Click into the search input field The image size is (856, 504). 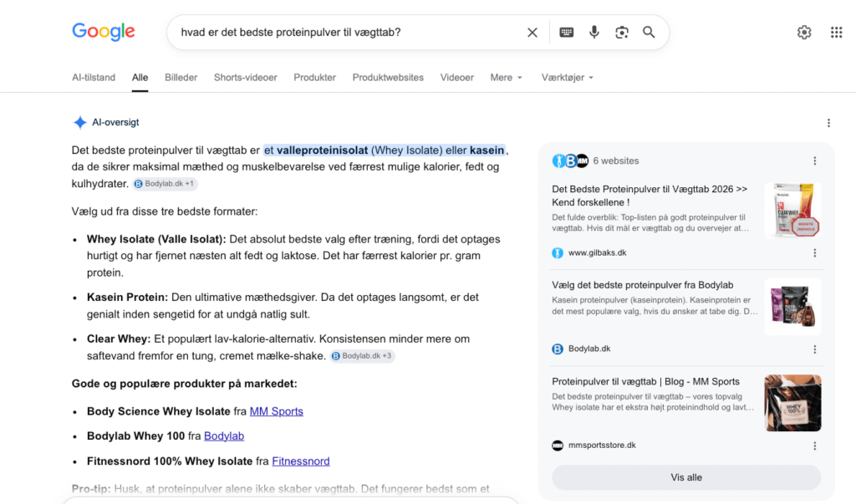tap(349, 33)
